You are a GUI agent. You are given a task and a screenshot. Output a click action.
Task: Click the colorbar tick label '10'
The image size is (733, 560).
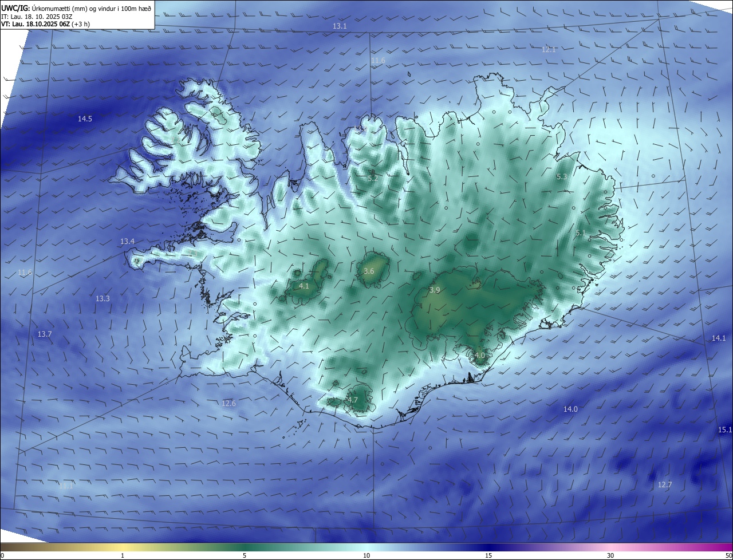point(366,555)
